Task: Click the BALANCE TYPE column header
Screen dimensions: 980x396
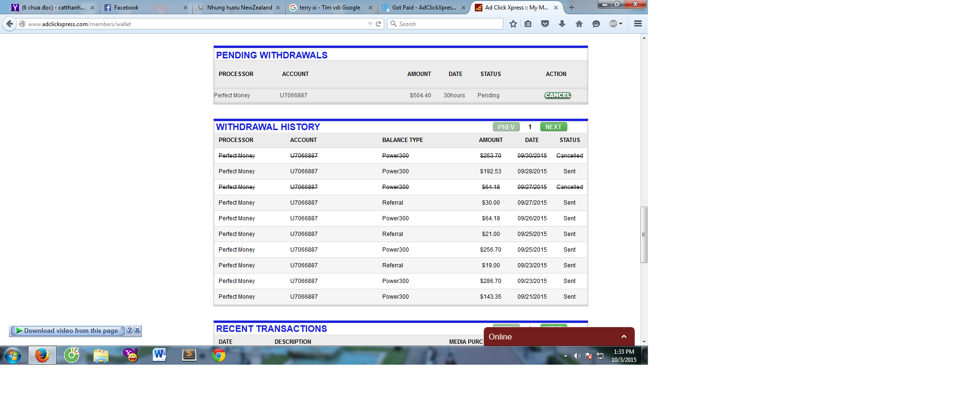Action: [403, 140]
